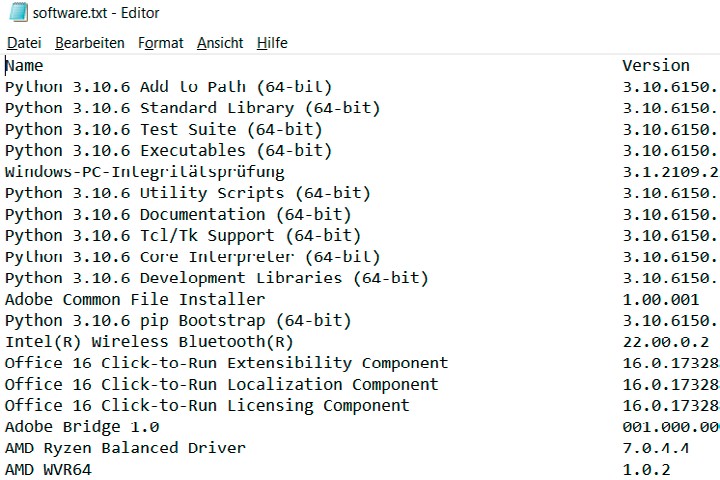Click the AMD Ryzen Balanced Driver line
The image size is (720, 480).
coord(125,448)
